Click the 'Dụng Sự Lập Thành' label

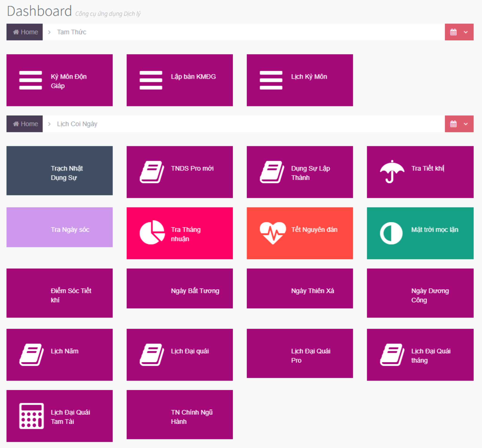pos(311,173)
